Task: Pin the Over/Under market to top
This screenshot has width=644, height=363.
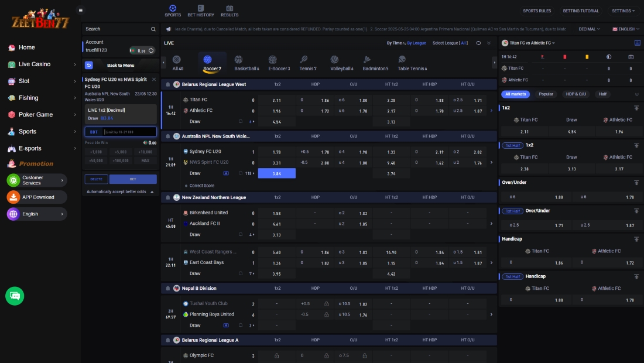Action: click(636, 183)
